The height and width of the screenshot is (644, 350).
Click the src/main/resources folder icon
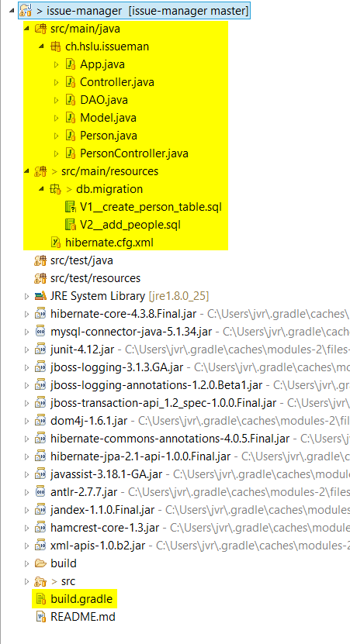pyautogui.click(x=40, y=171)
